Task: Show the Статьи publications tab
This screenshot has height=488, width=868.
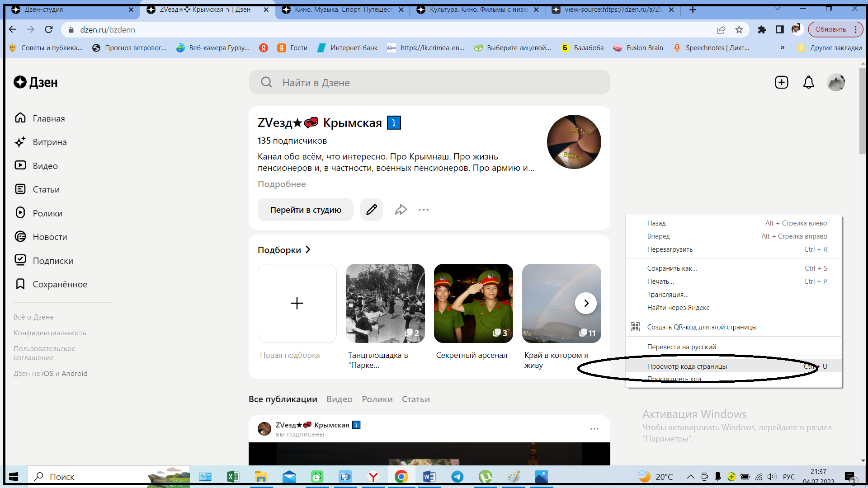Action: tap(416, 399)
